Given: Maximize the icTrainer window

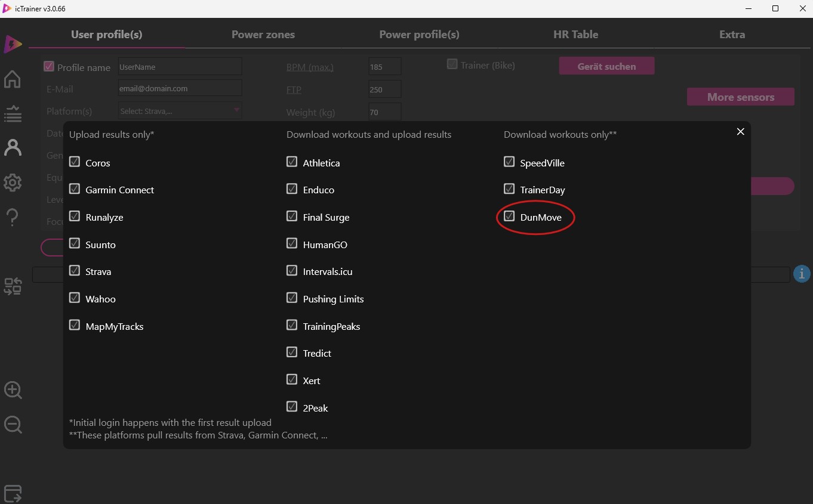Looking at the screenshot, I should coord(775,8).
